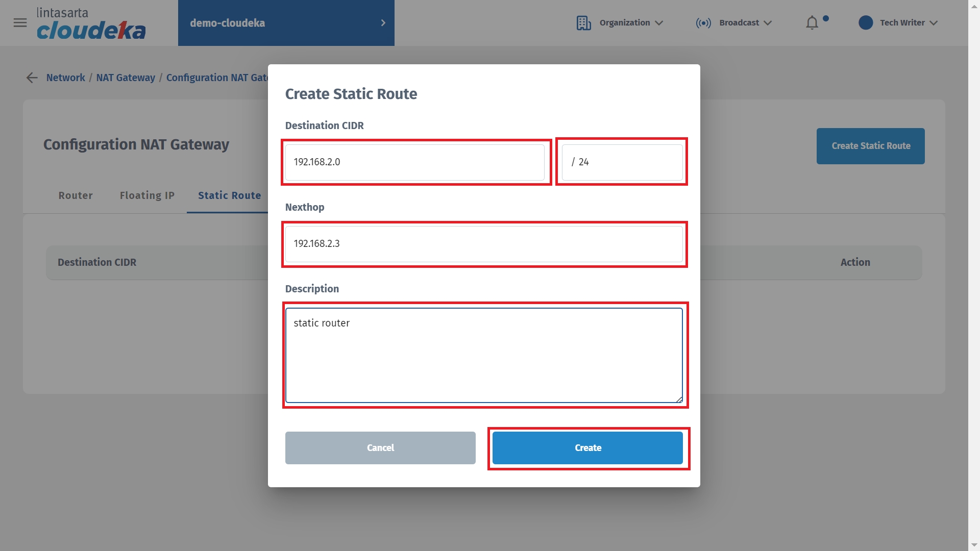Open the NAT Gateway breadcrumb link
The width and height of the screenshot is (980, 551).
[x=126, y=78]
